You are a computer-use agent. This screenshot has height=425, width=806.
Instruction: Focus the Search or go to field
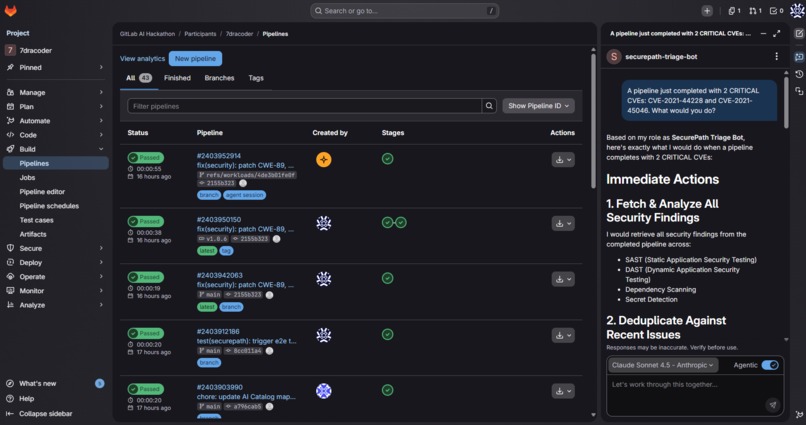(405, 11)
